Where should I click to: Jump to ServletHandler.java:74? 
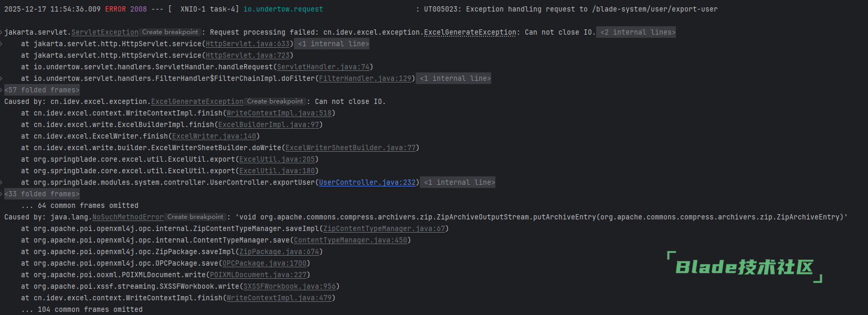(x=323, y=67)
